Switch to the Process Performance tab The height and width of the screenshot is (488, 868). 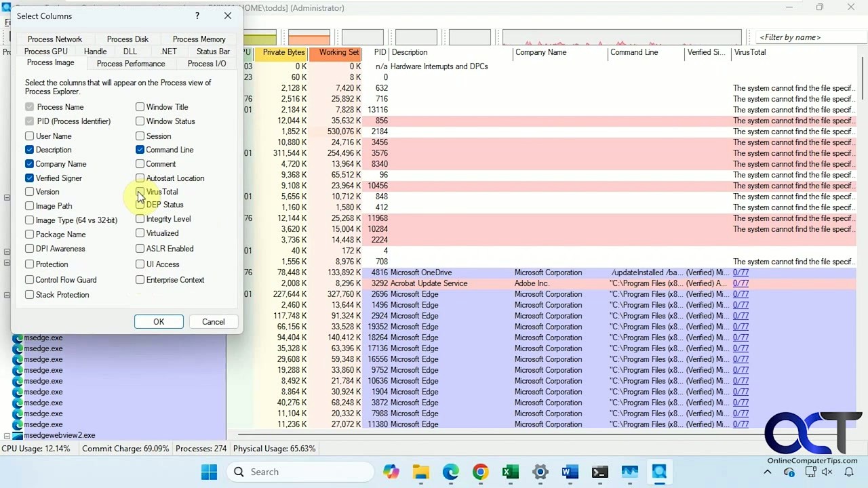[x=130, y=63]
